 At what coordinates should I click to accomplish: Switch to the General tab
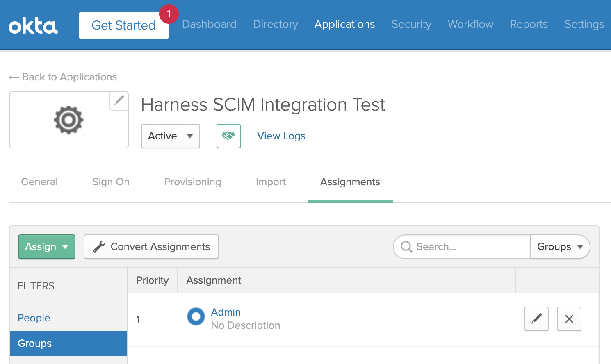(x=39, y=182)
